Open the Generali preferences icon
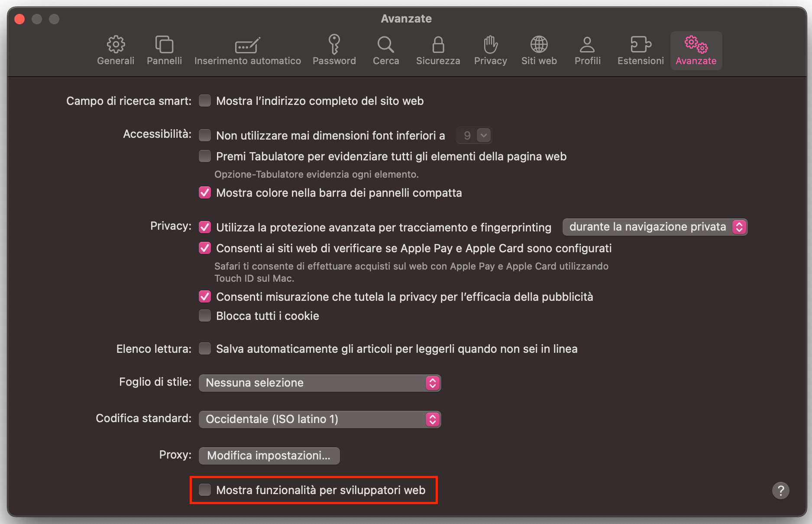 [x=115, y=50]
